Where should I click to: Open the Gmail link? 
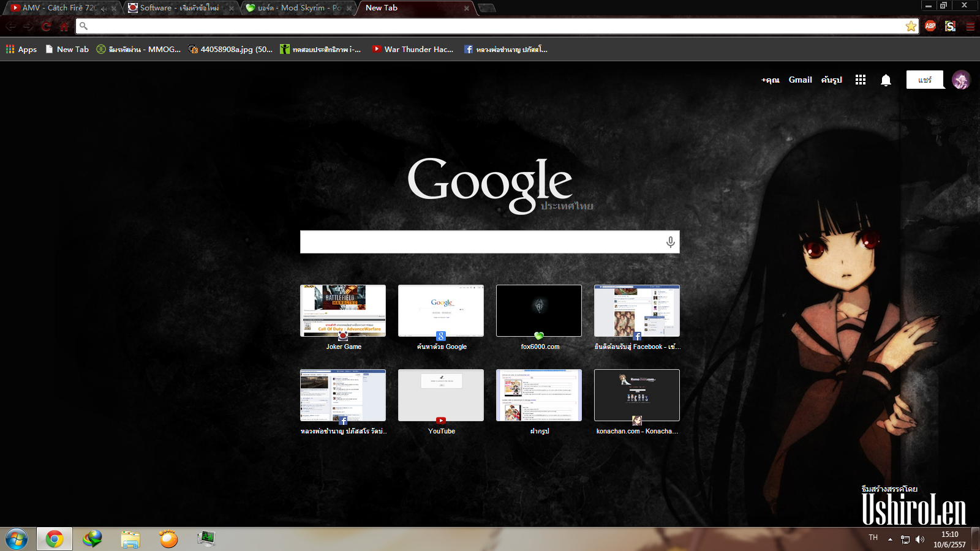801,80
